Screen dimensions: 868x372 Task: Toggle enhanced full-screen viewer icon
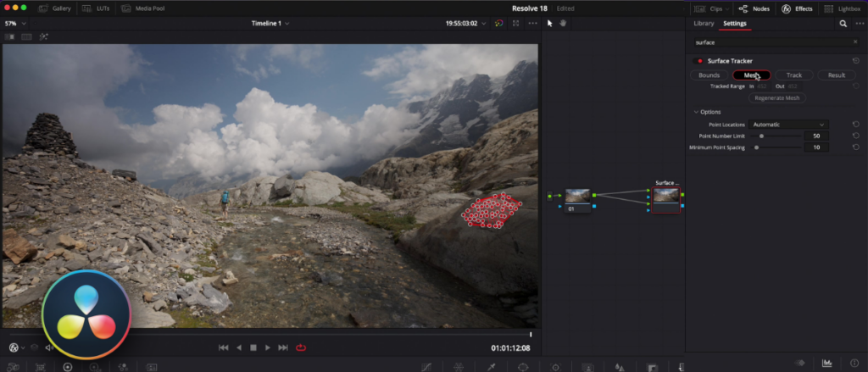tap(516, 23)
